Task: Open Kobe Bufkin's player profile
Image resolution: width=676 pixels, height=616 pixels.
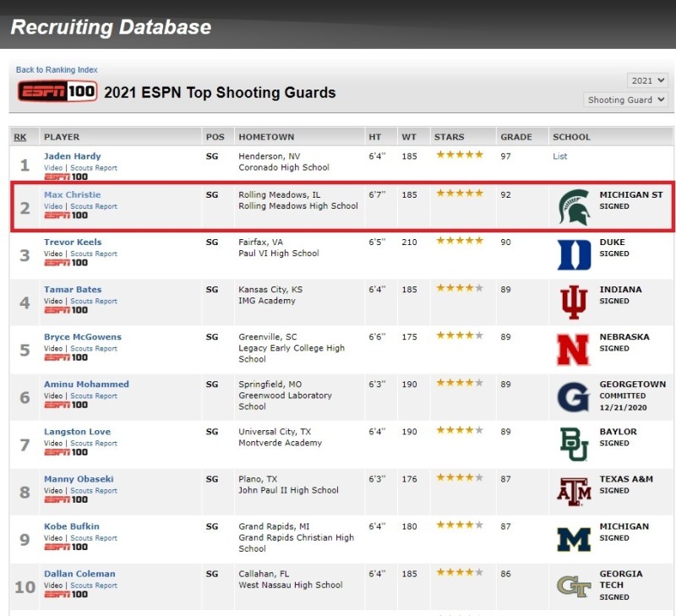Action: point(72,526)
